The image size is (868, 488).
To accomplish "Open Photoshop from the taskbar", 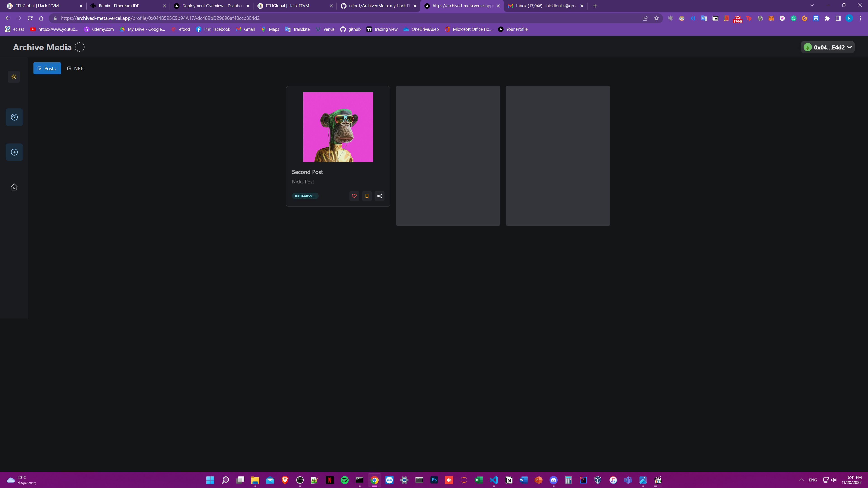I will click(434, 480).
